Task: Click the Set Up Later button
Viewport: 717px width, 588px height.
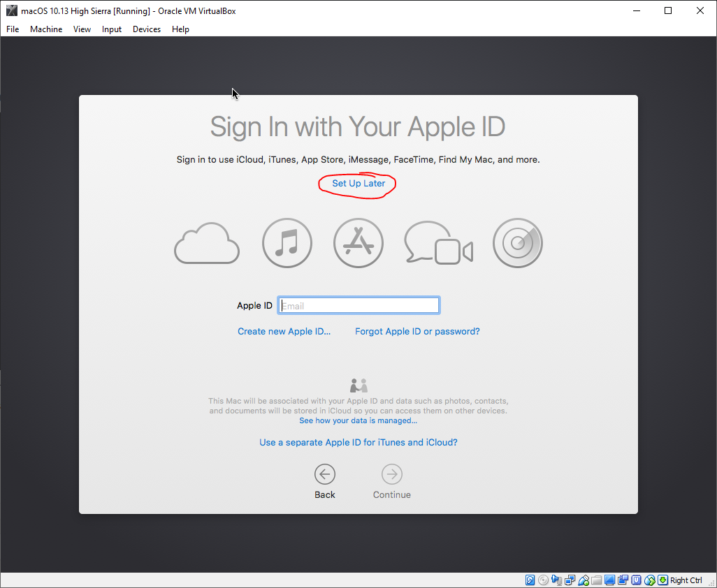Action: [x=357, y=183]
